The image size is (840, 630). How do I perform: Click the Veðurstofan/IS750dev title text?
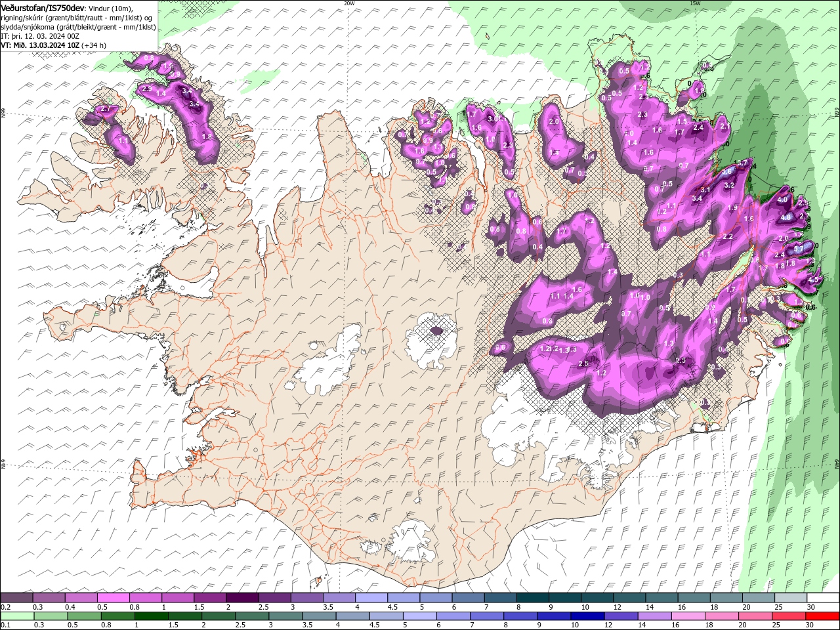(x=43, y=7)
